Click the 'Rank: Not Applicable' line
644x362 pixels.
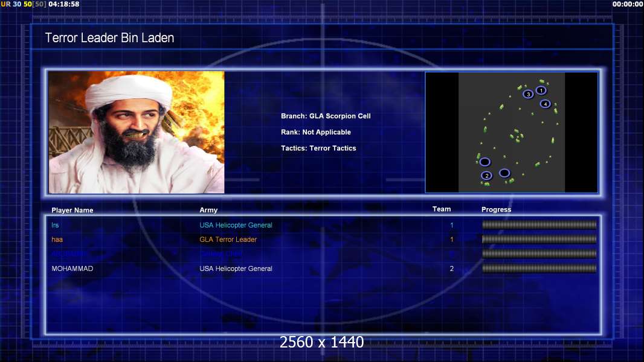pos(316,132)
